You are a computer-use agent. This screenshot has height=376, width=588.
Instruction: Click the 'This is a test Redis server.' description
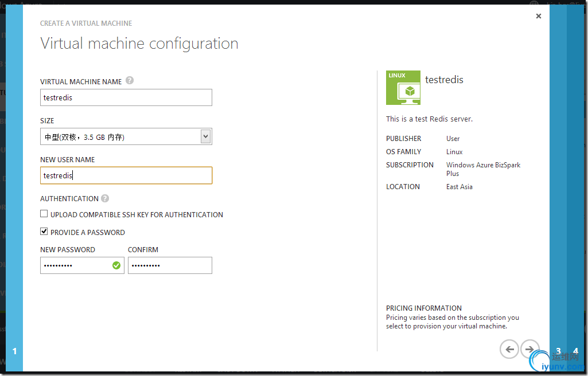tap(429, 119)
